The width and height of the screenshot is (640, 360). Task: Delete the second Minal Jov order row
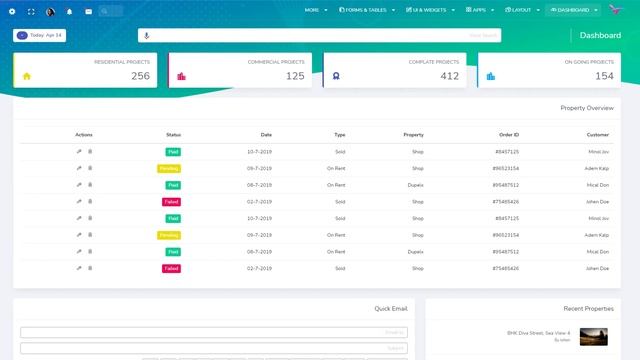coord(90,218)
